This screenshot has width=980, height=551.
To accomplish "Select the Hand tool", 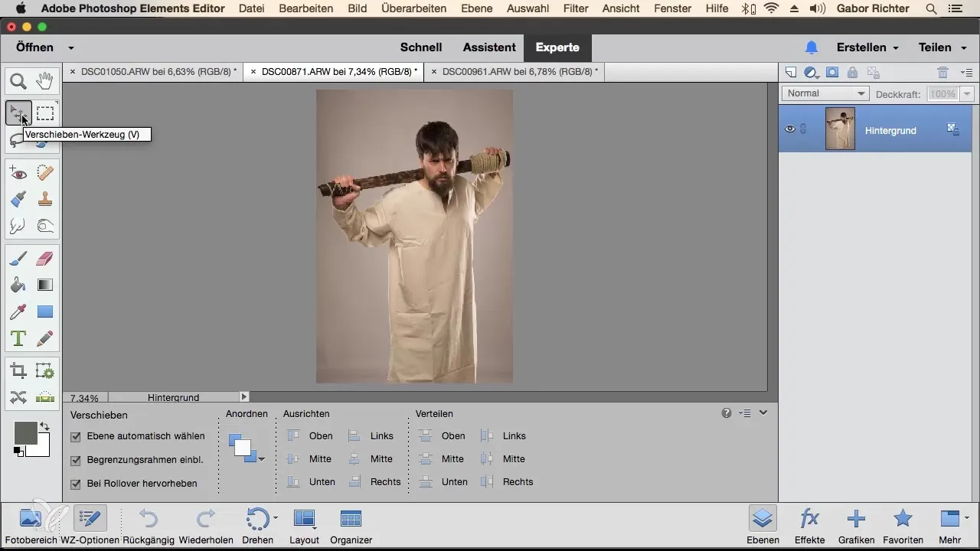I will pyautogui.click(x=45, y=80).
